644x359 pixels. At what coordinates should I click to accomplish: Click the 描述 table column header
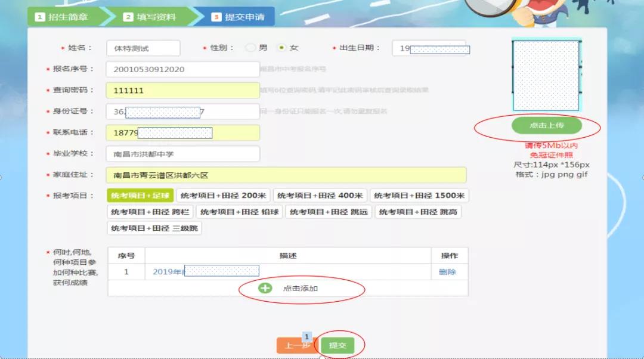coord(288,255)
